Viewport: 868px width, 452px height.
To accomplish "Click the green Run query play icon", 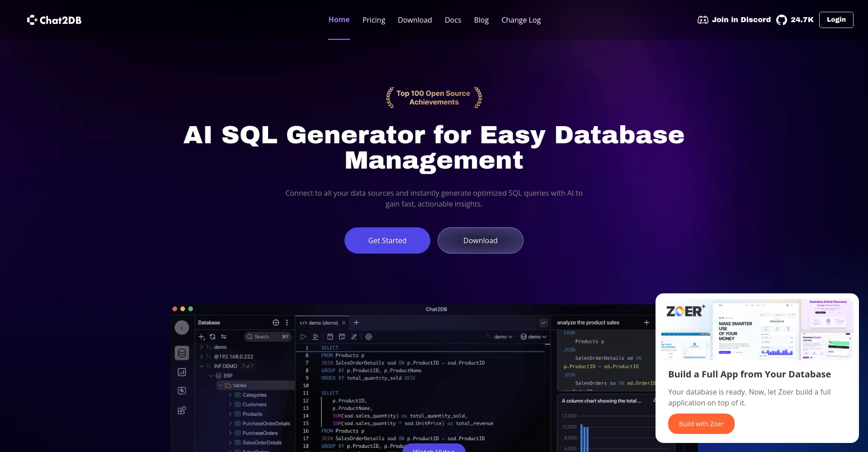I will [303, 337].
